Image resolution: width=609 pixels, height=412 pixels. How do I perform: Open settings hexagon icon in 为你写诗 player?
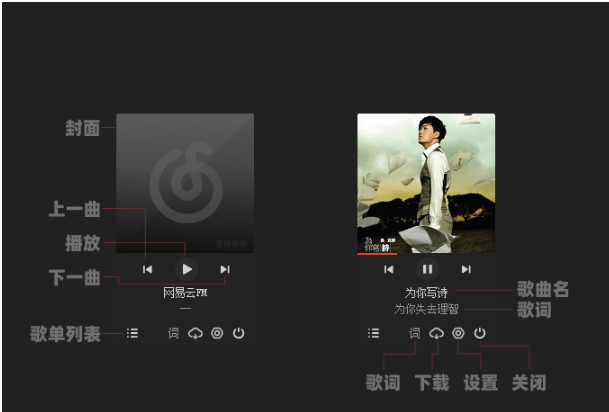[x=458, y=333]
